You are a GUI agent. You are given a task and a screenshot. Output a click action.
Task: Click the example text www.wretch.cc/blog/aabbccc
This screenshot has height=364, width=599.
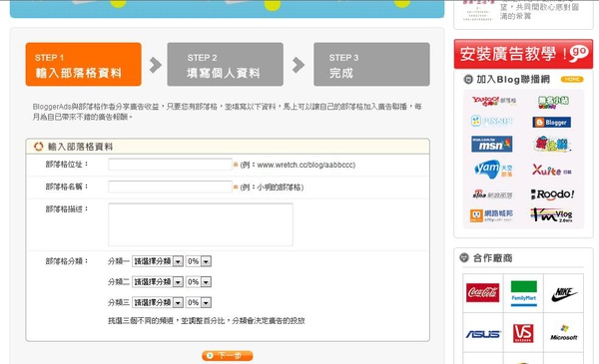point(306,165)
